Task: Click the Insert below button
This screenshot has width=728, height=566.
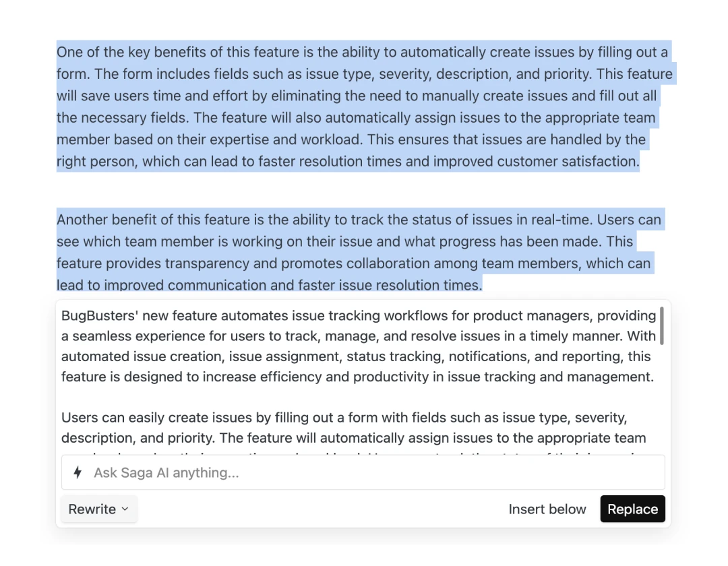Action: pyautogui.click(x=547, y=509)
